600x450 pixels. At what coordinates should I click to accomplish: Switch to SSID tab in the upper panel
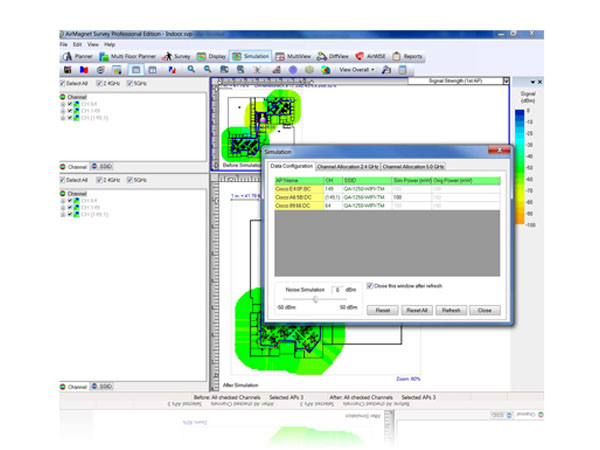click(102, 166)
